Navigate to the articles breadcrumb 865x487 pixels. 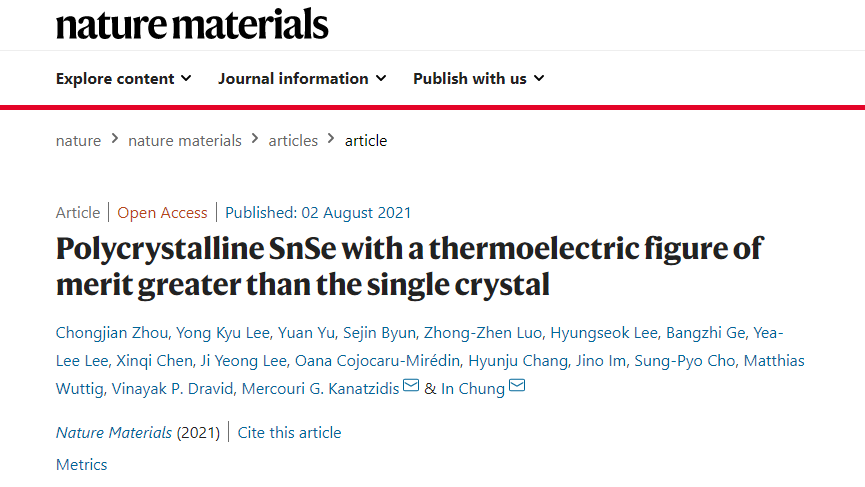pyautogui.click(x=293, y=141)
